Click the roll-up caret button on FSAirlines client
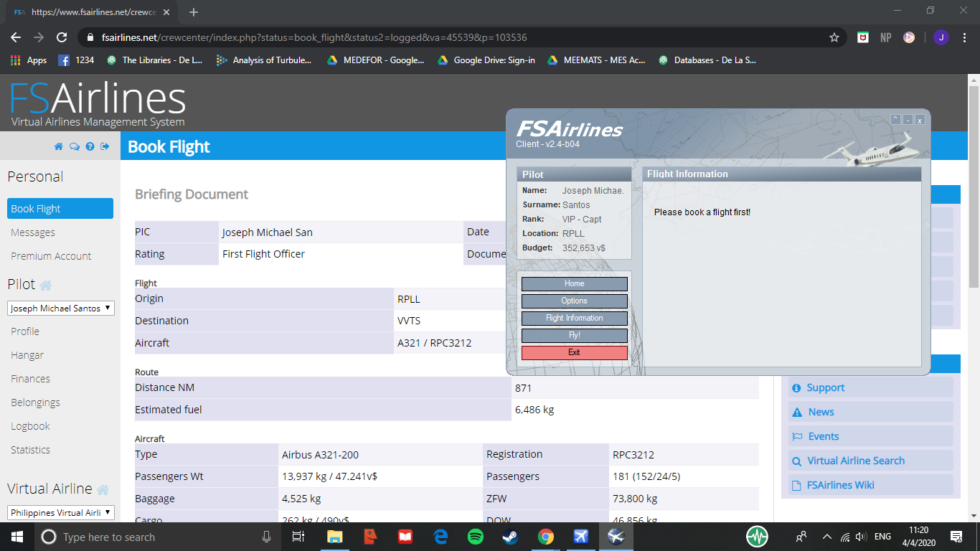This screenshot has width=980, height=551. (x=895, y=120)
